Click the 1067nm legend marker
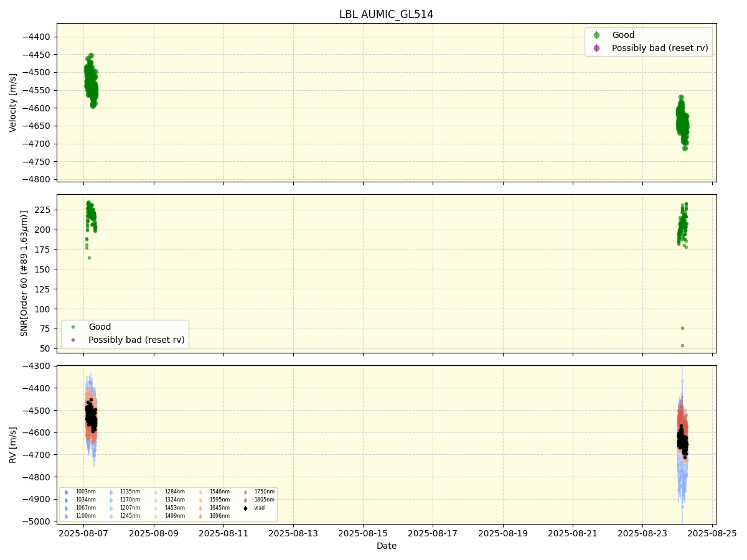Viewport: 747px width, 560px height. pos(67,508)
